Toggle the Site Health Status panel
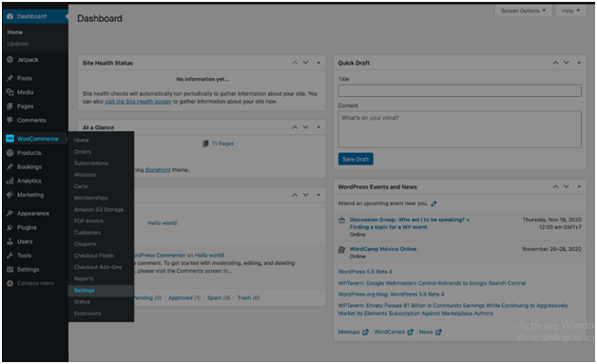This screenshot has width=597, height=364. click(x=318, y=63)
